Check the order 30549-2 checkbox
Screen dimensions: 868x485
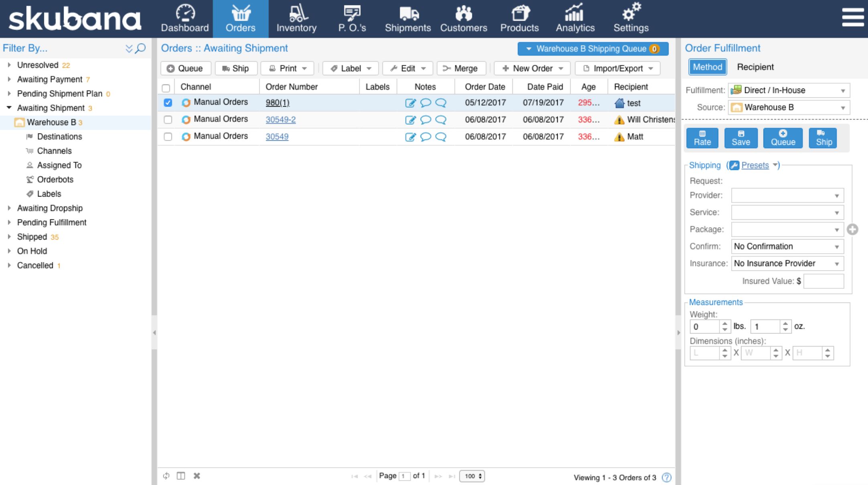(x=168, y=120)
